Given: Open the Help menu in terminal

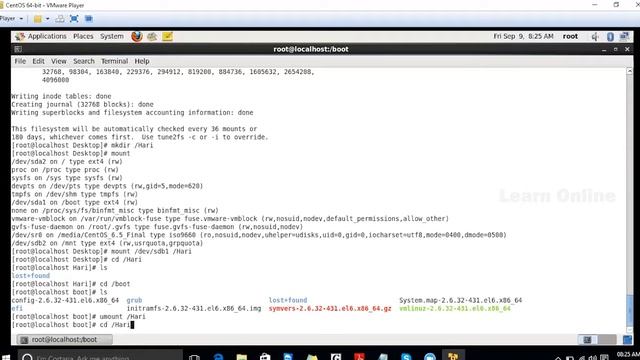Looking at the screenshot, I should pyautogui.click(x=142, y=61).
